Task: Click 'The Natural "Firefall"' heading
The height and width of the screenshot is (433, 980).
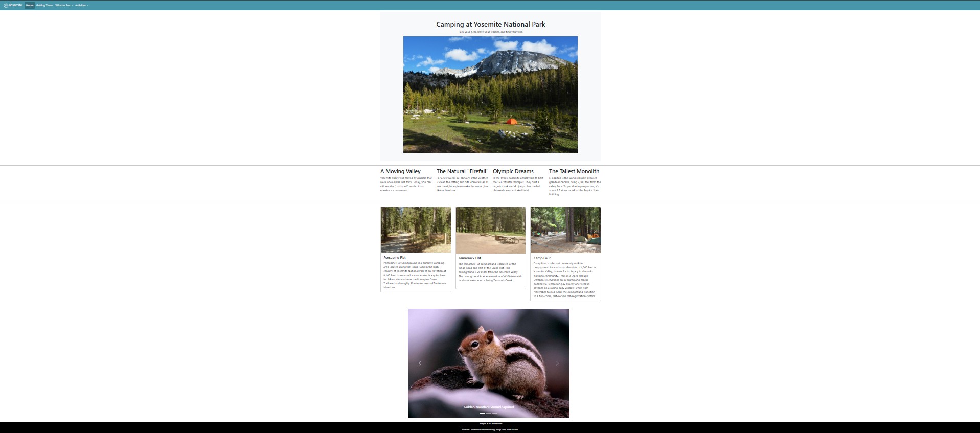Action: point(462,171)
